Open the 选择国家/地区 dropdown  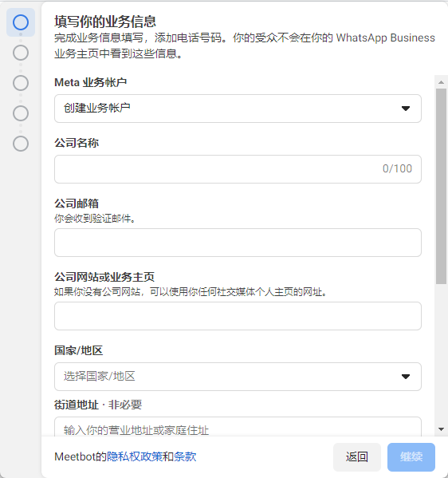click(238, 377)
